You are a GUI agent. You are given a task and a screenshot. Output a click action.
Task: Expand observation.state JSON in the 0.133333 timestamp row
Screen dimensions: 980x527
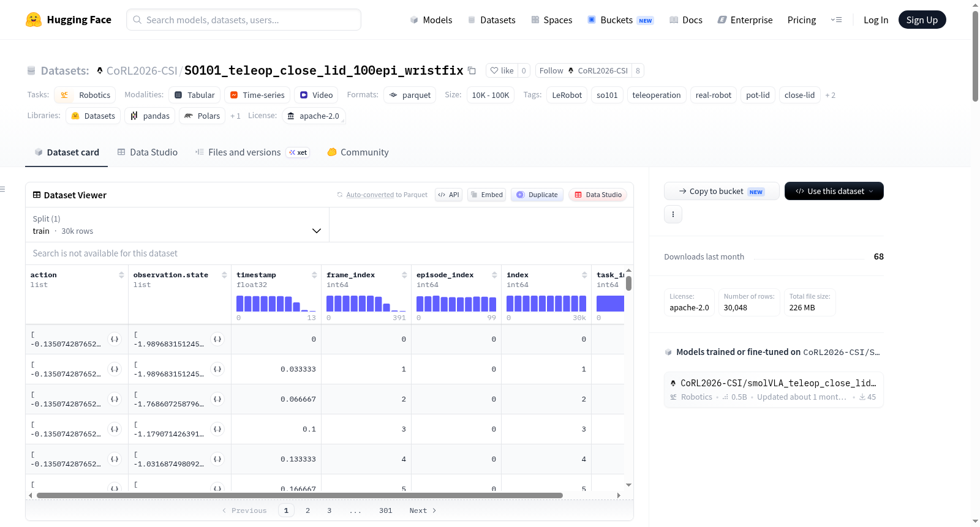pyautogui.click(x=217, y=459)
